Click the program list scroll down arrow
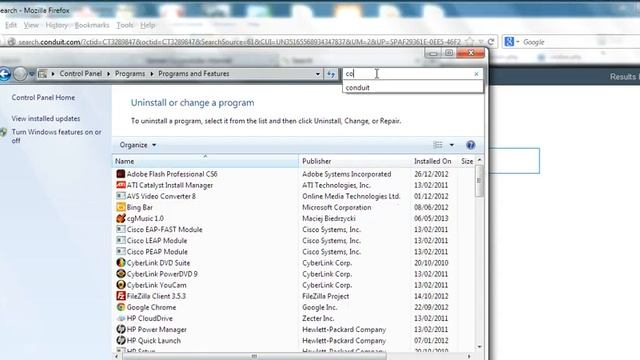 tap(480, 347)
